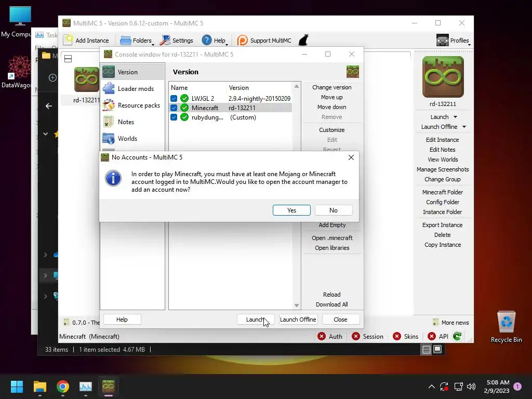Open the Help dropdown in toolbar
This screenshot has height=399, width=532.
(215, 41)
